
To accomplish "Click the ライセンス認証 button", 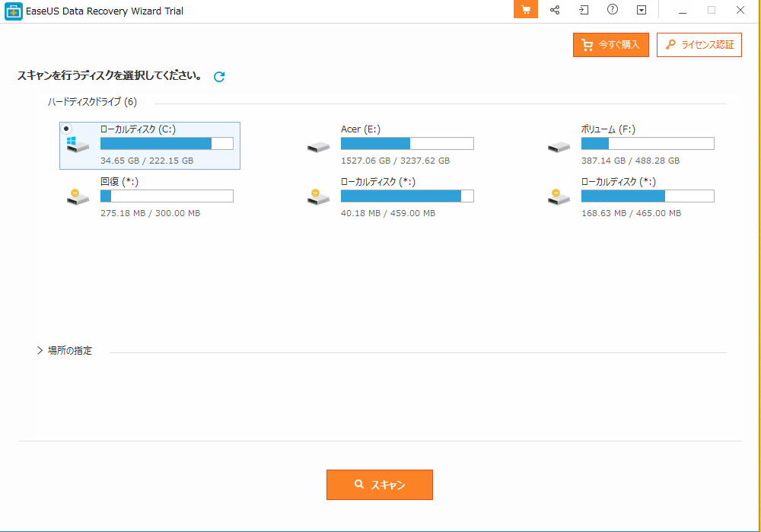I will pos(699,45).
